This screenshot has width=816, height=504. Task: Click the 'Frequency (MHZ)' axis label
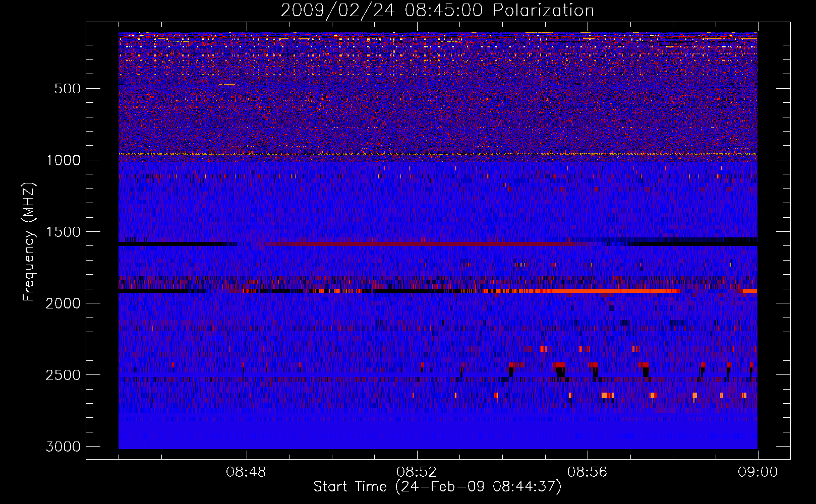tap(29, 242)
